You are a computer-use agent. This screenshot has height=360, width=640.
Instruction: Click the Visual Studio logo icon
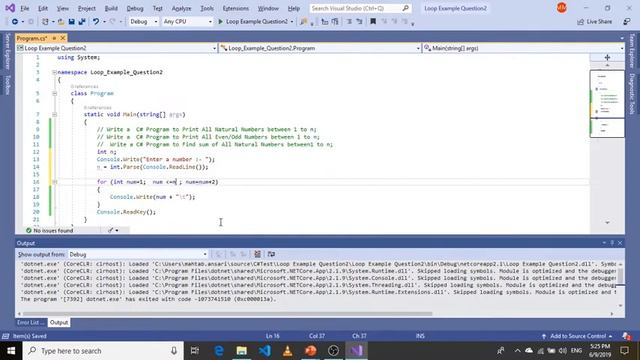pos(10,8)
